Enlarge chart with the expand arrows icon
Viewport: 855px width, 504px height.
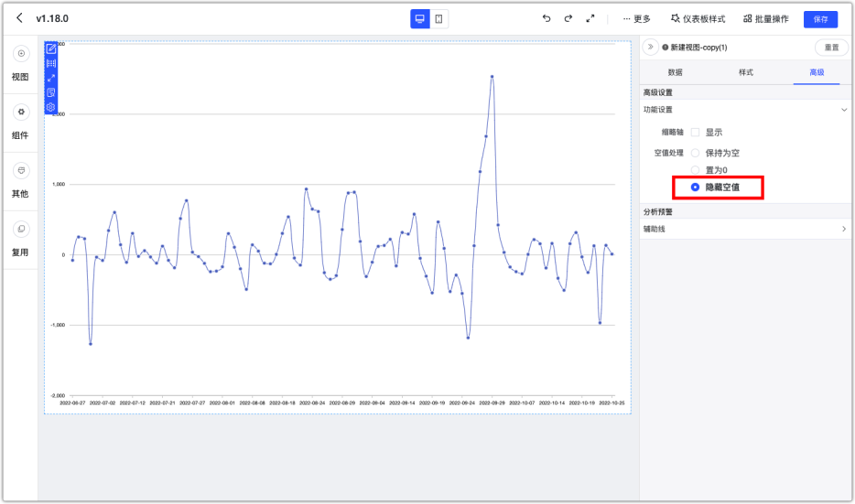(51, 78)
